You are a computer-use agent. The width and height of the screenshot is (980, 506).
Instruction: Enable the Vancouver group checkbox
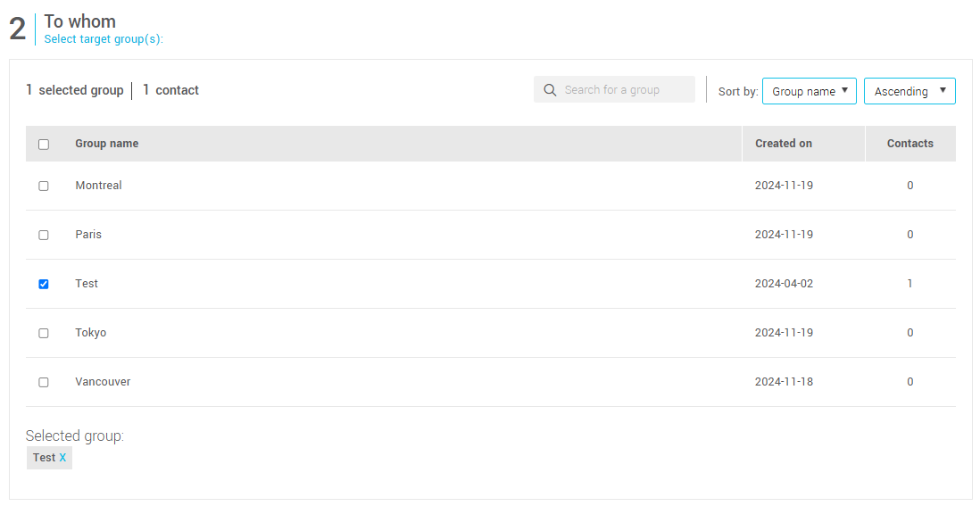tap(44, 383)
